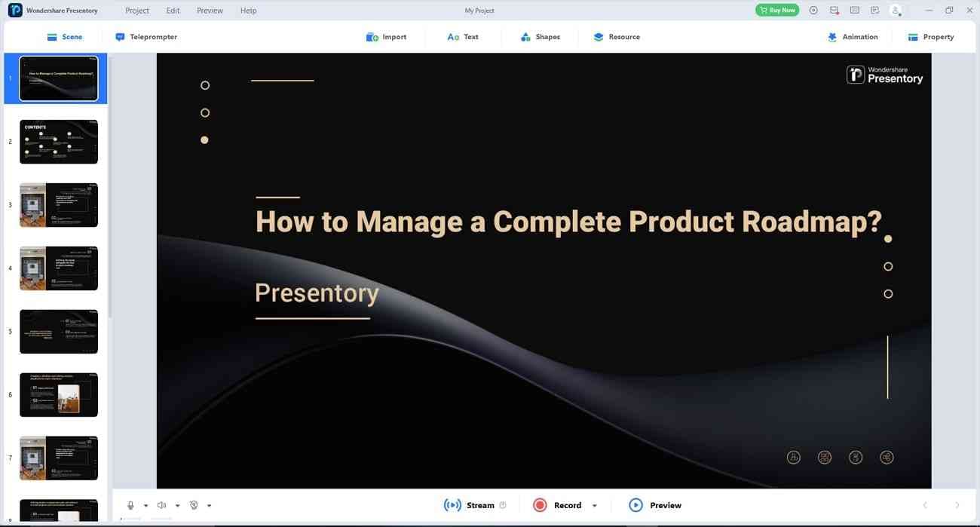Expand the microphone dropdown arrow
The width and height of the screenshot is (980, 527).
145,506
